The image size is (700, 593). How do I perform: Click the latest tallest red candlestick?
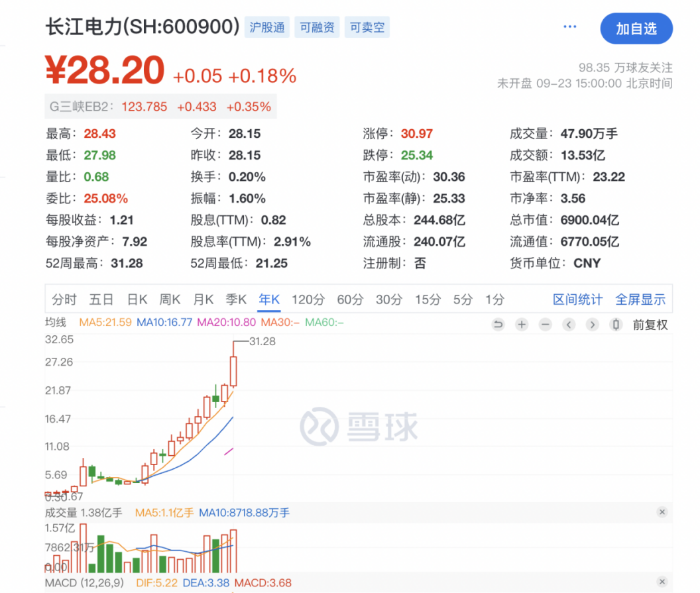(x=233, y=370)
